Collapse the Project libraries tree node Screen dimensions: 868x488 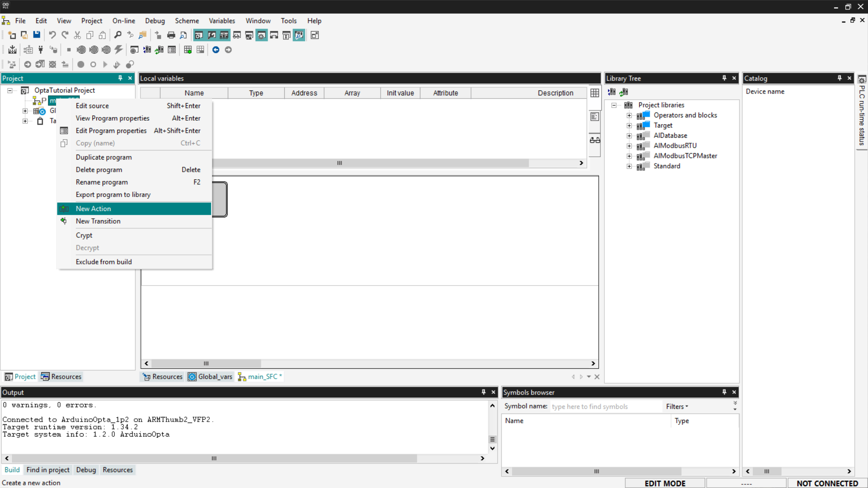click(614, 105)
